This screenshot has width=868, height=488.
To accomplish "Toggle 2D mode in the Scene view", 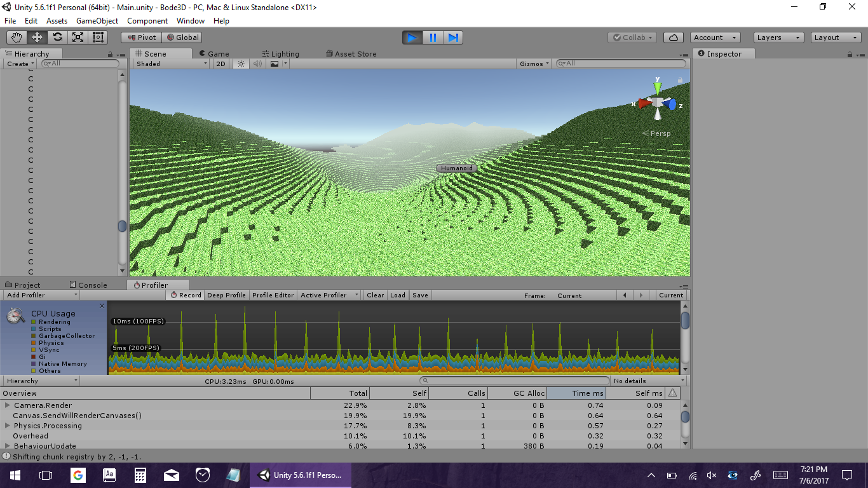I will point(220,64).
